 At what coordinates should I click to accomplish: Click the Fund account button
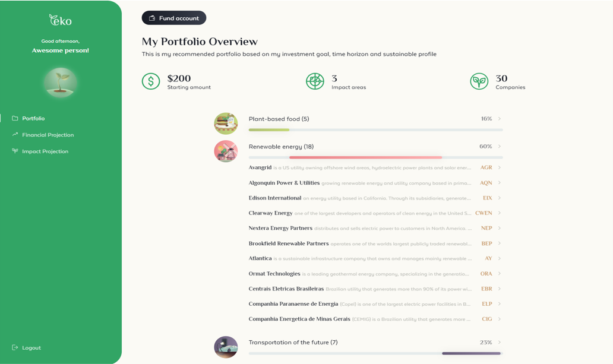click(174, 18)
